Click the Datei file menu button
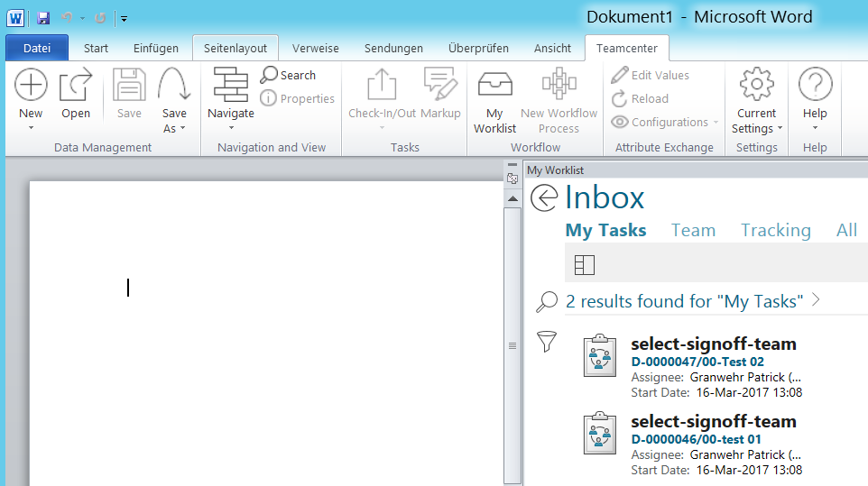Screen dimensions: 868x486 click(37, 48)
